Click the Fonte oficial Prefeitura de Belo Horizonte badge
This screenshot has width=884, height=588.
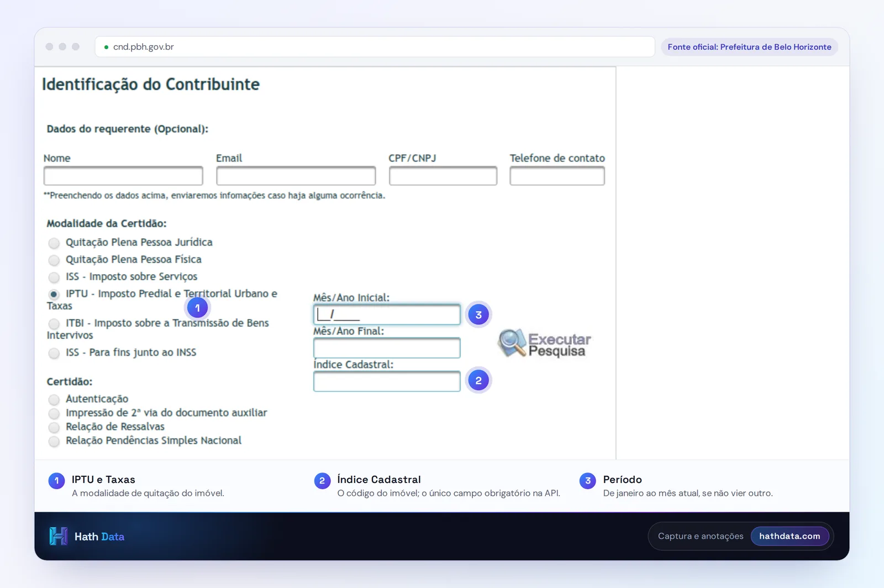click(x=749, y=47)
